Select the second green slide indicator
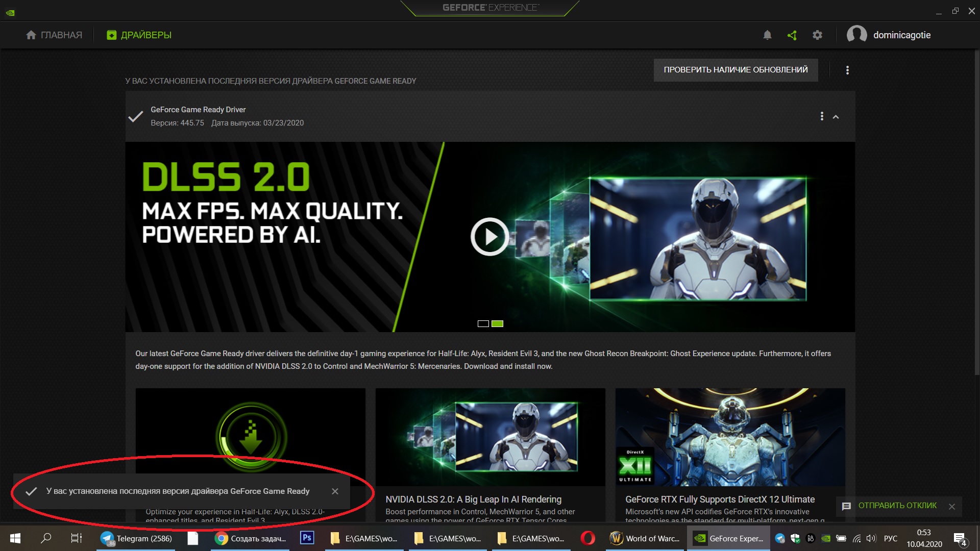The height and width of the screenshot is (551, 980). point(497,323)
